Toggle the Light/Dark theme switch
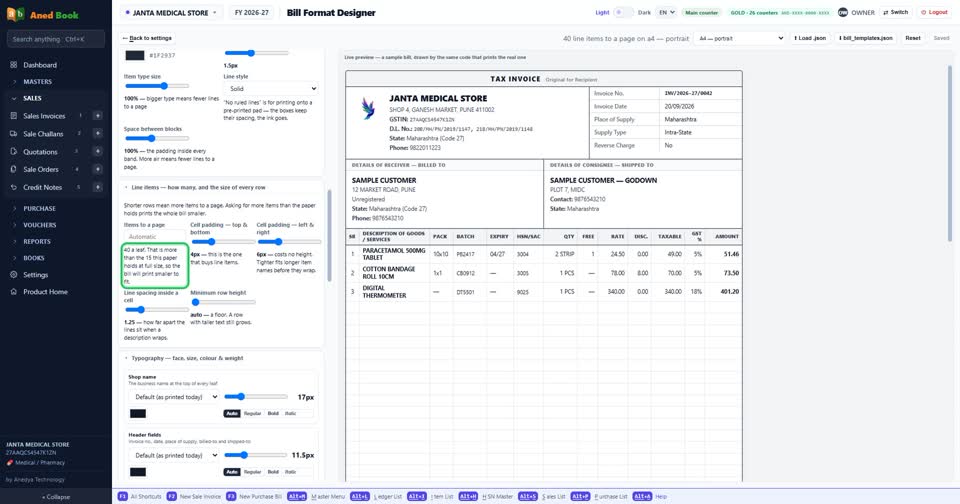 point(623,12)
